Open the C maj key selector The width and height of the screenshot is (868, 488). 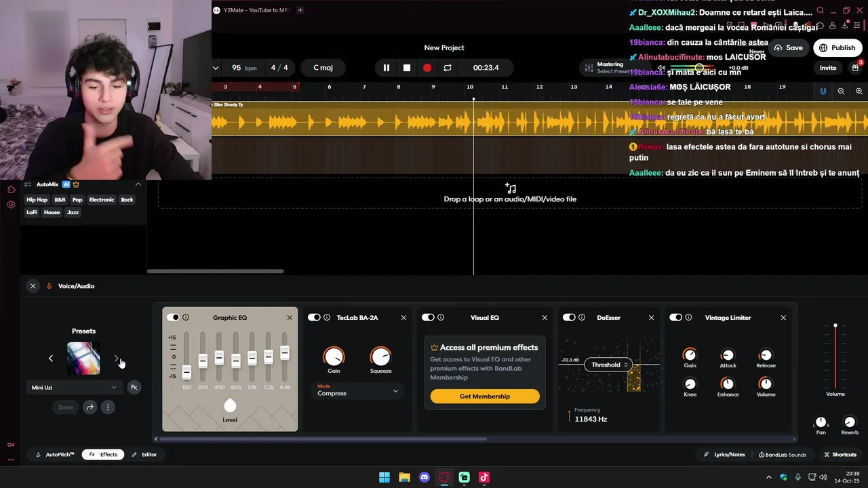323,68
